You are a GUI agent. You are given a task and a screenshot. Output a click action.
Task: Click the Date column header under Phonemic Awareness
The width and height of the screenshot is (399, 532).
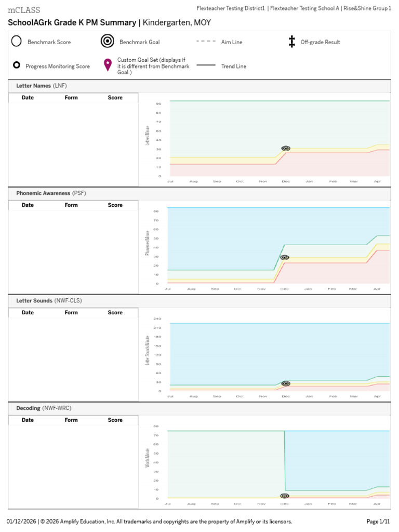28,205
